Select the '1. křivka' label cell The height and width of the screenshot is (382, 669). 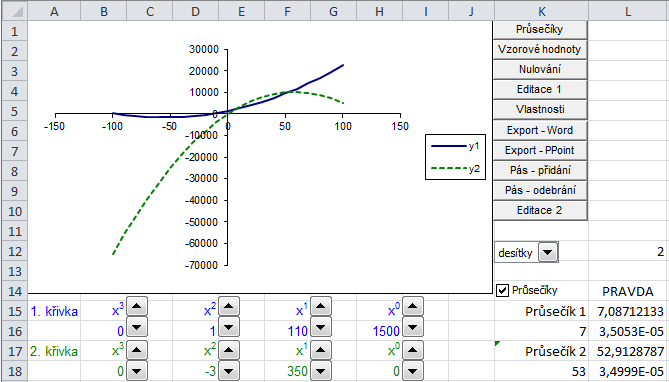click(x=54, y=312)
